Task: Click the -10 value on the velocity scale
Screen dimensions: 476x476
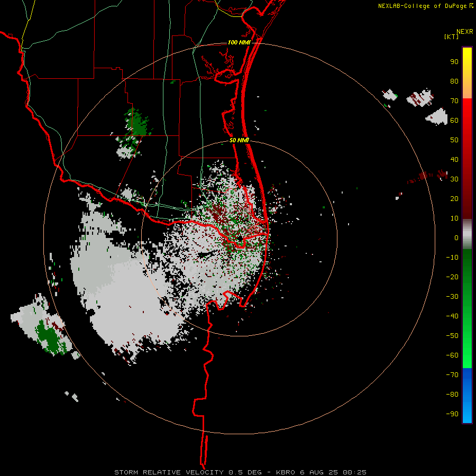Action: coord(452,258)
